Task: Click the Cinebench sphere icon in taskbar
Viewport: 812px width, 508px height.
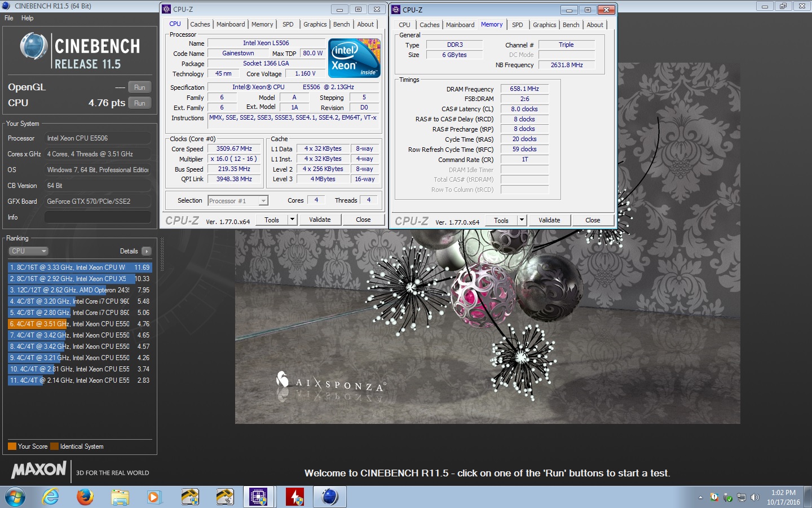Action: (x=330, y=497)
